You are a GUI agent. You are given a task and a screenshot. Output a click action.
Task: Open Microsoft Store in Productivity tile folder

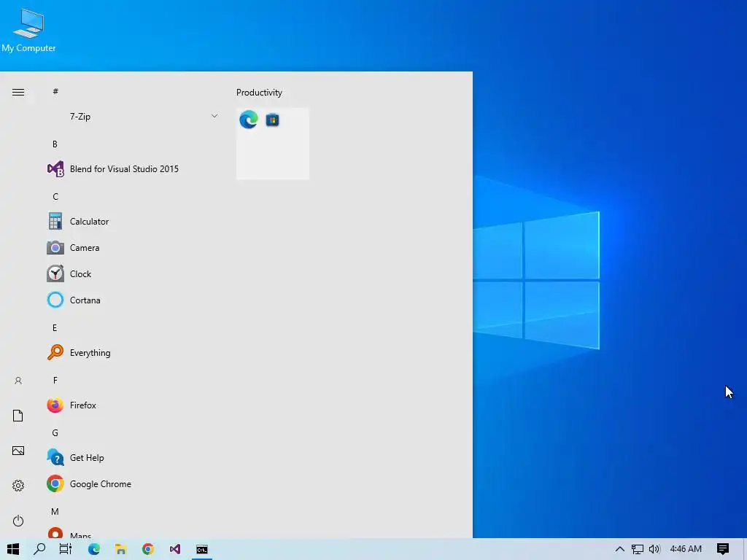point(273,120)
